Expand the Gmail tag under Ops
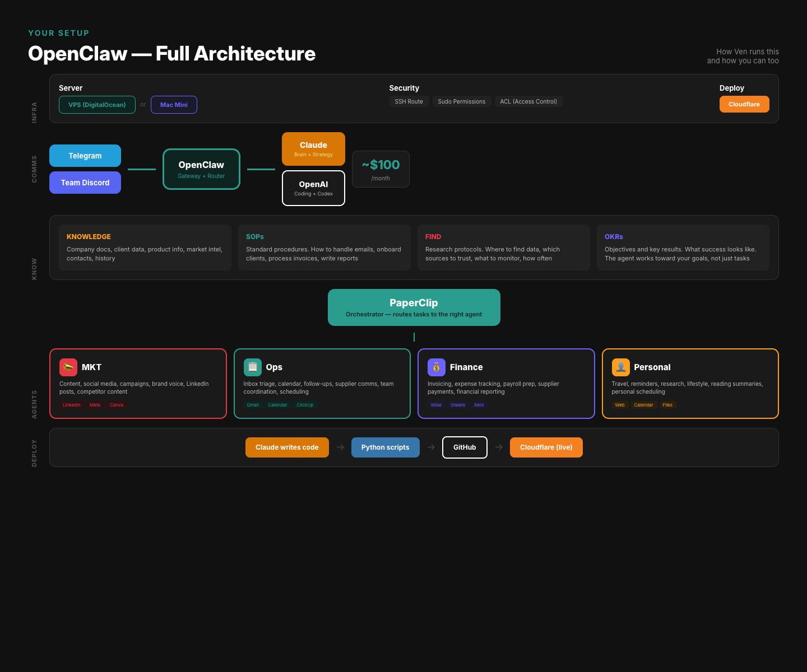Viewport: 807px width, 672px height. [253, 405]
